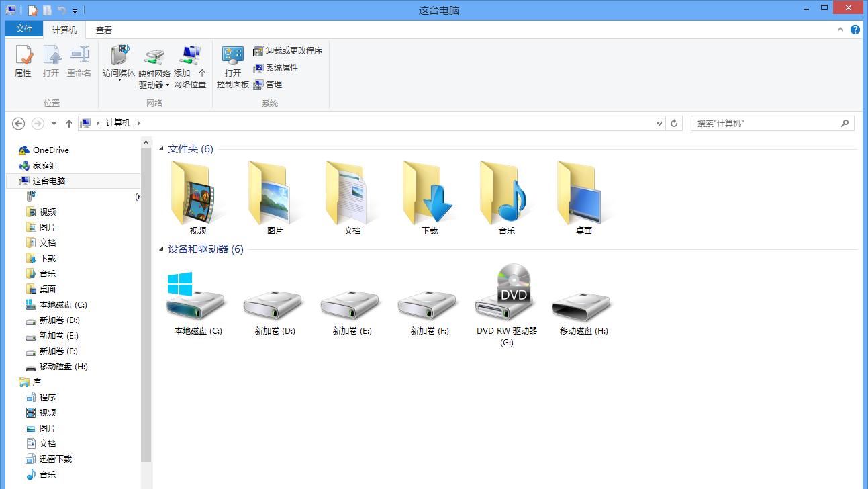
Task: Open 映射网络驱动器 dropdown arrow
Action: 167,85
